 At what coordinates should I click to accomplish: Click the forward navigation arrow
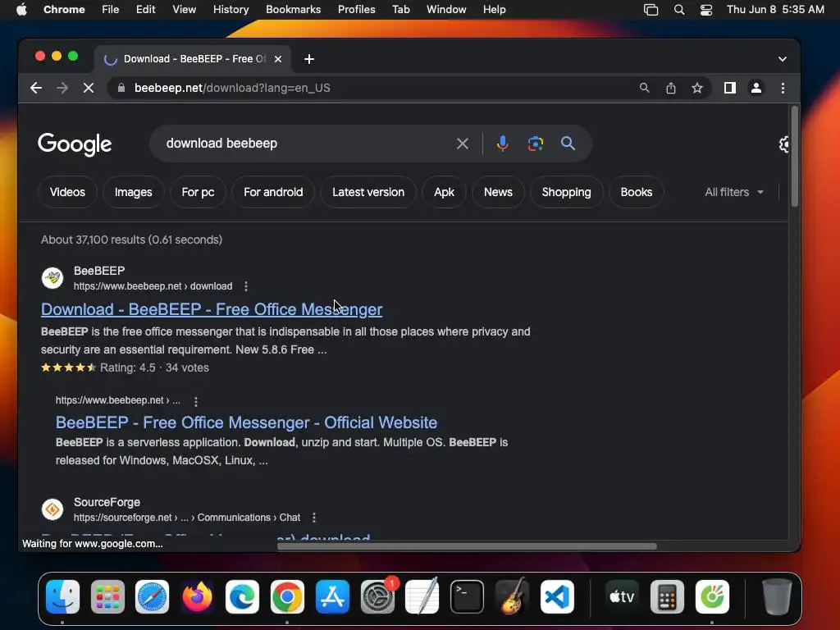(x=62, y=88)
